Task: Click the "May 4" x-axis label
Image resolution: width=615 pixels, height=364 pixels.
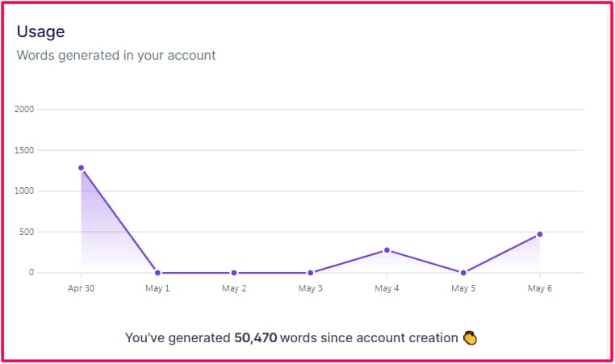Action: pos(387,288)
